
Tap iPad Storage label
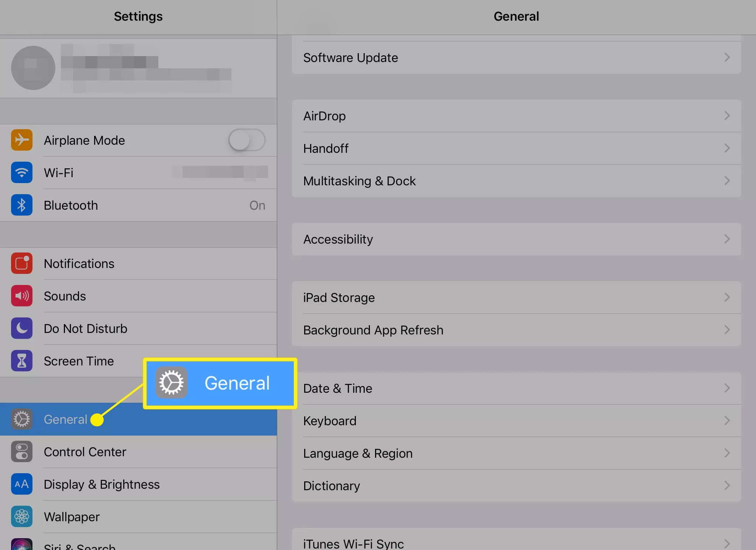339,298
